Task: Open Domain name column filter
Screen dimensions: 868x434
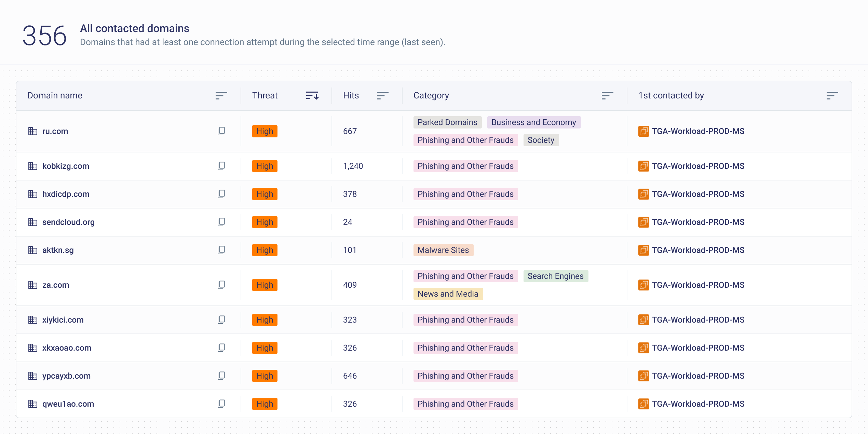Action: 221,96
